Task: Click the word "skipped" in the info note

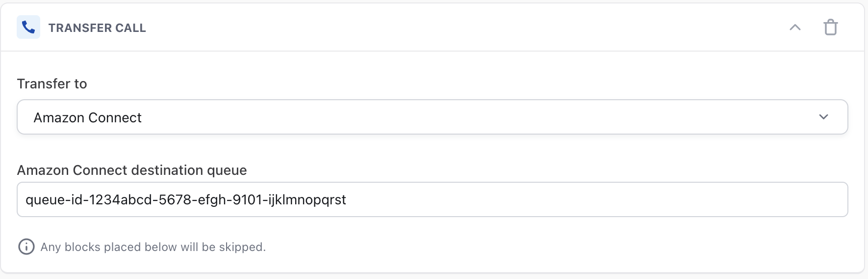Action: pyautogui.click(x=242, y=247)
